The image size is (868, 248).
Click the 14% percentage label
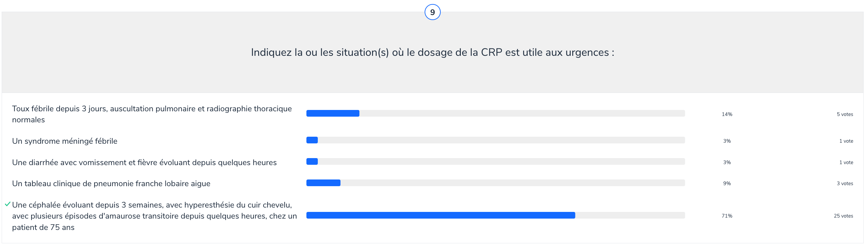click(727, 114)
